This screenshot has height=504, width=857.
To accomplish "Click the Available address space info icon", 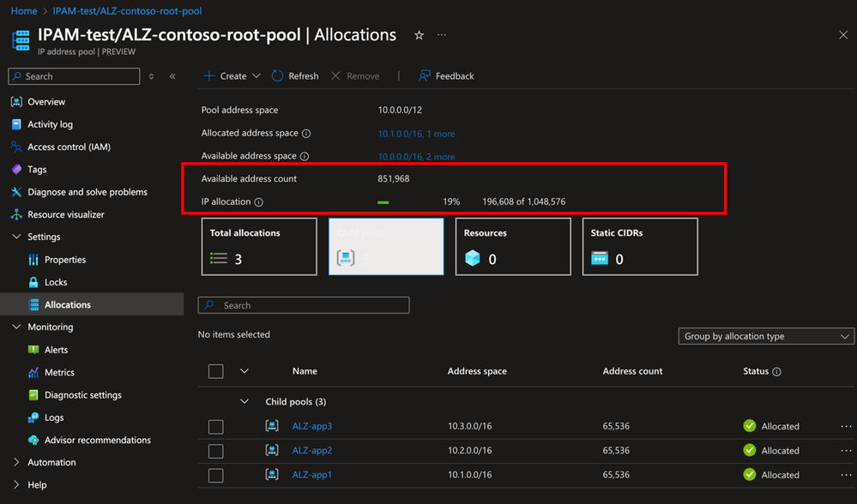I will pyautogui.click(x=305, y=156).
